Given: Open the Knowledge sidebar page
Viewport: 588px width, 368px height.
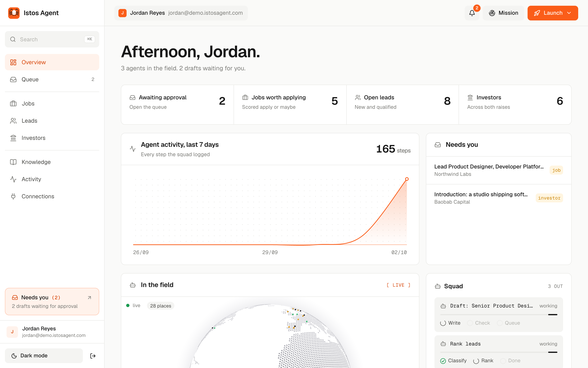Looking at the screenshot, I should tap(52, 162).
